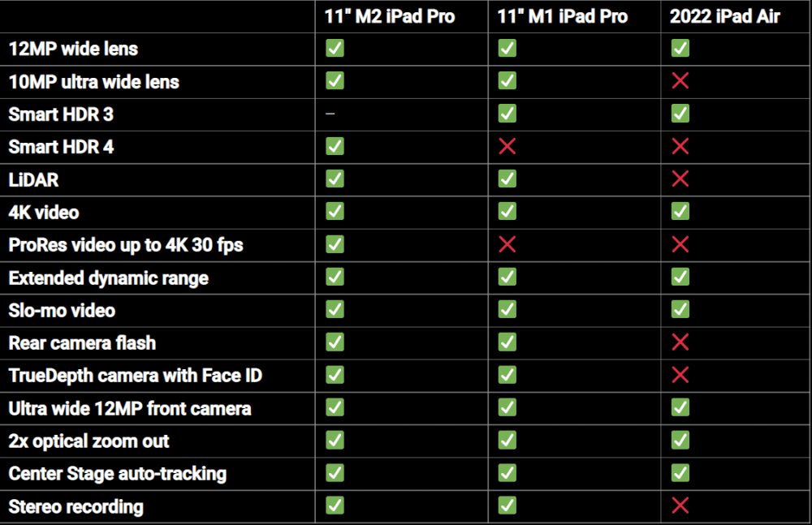The image size is (812, 525).
Task: Click iPad Air Rear camera flash red X
Action: click(680, 342)
